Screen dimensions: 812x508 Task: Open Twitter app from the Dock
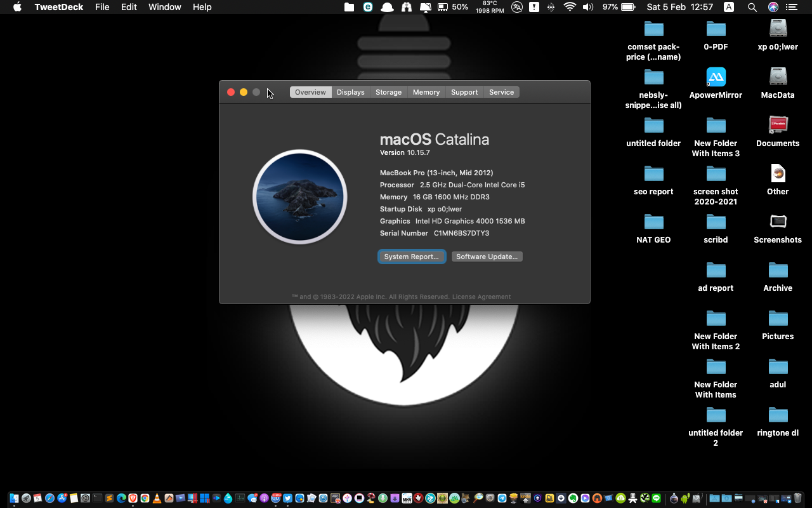pyautogui.click(x=287, y=498)
